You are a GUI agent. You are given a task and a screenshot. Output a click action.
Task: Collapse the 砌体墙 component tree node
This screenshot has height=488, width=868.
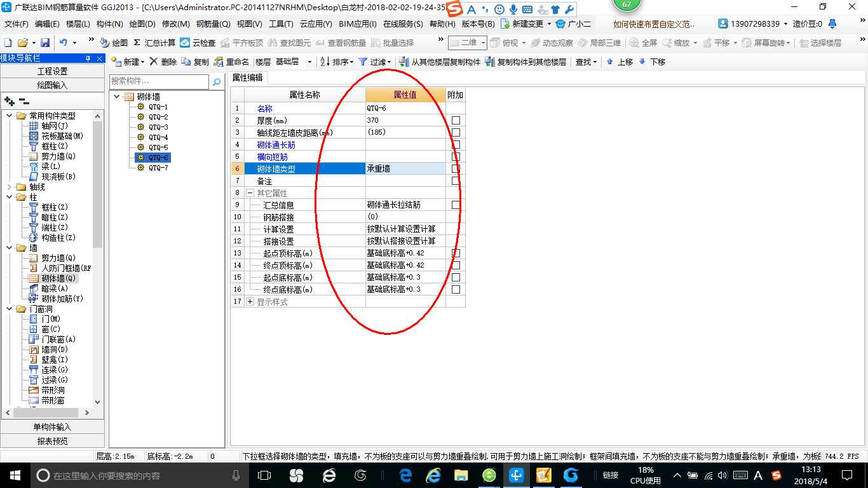pos(117,97)
